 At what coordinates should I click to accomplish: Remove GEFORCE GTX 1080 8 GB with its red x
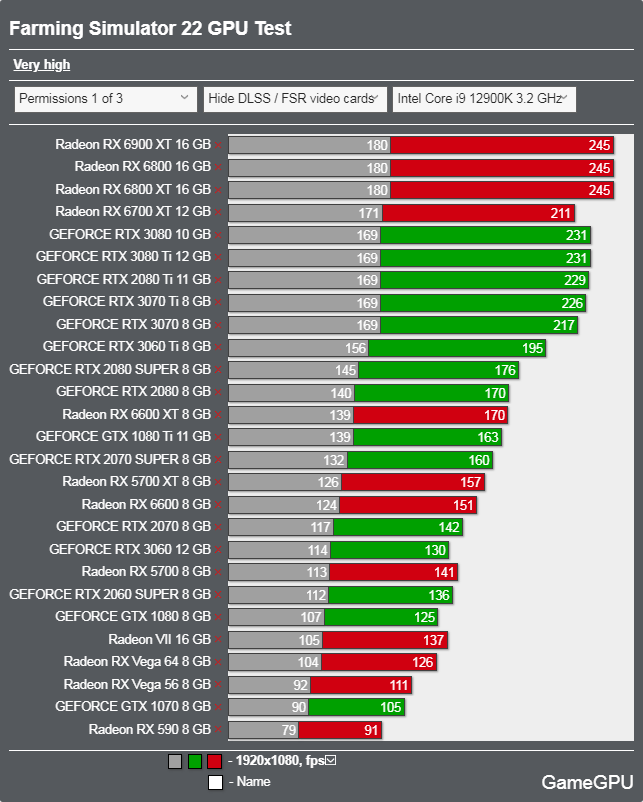(218, 617)
